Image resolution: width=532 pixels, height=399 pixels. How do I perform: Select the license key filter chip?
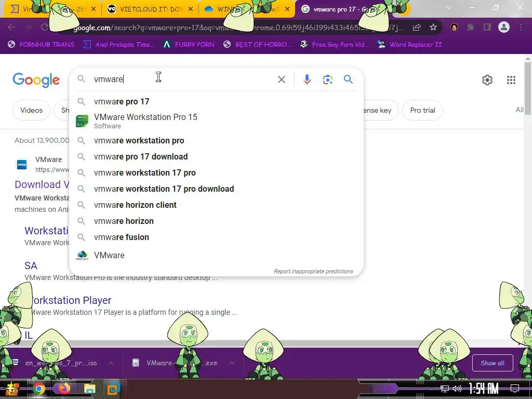[381, 110]
